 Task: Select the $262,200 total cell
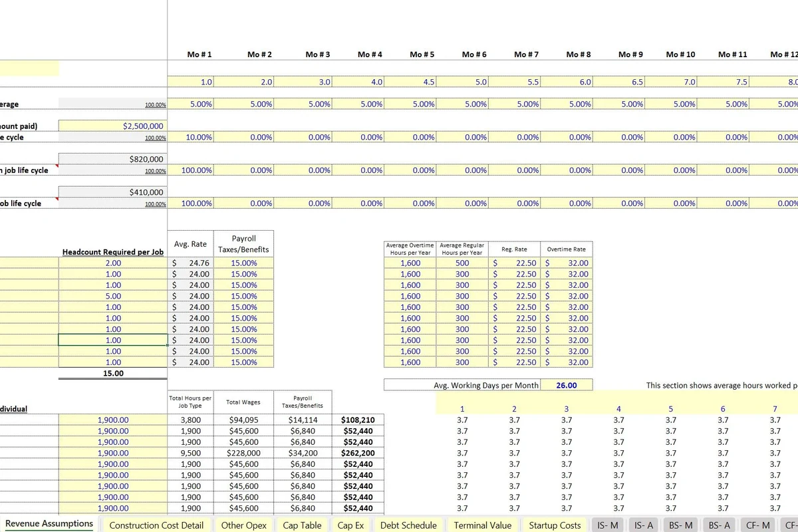pyautogui.click(x=358, y=453)
